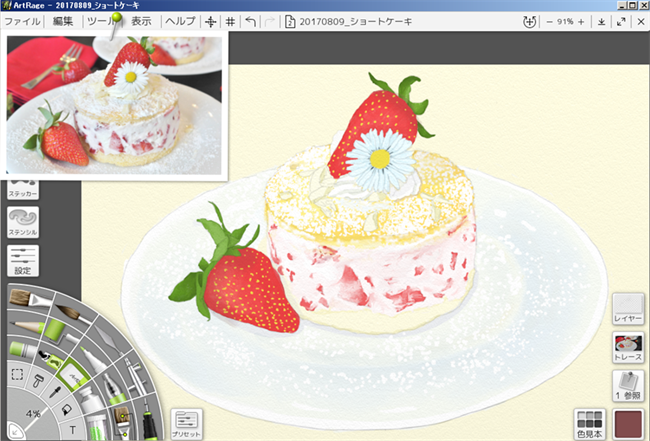
Task: Click the canvas rotation reset icon
Action: pyautogui.click(x=529, y=22)
